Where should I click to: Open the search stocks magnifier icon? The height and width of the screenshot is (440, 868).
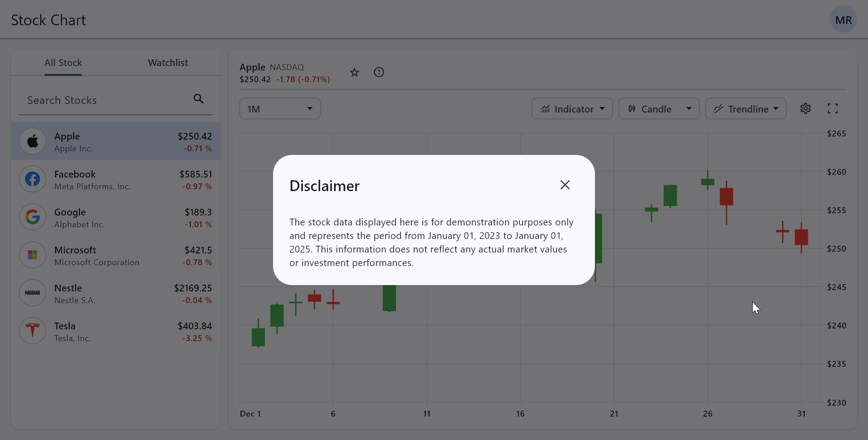click(198, 98)
